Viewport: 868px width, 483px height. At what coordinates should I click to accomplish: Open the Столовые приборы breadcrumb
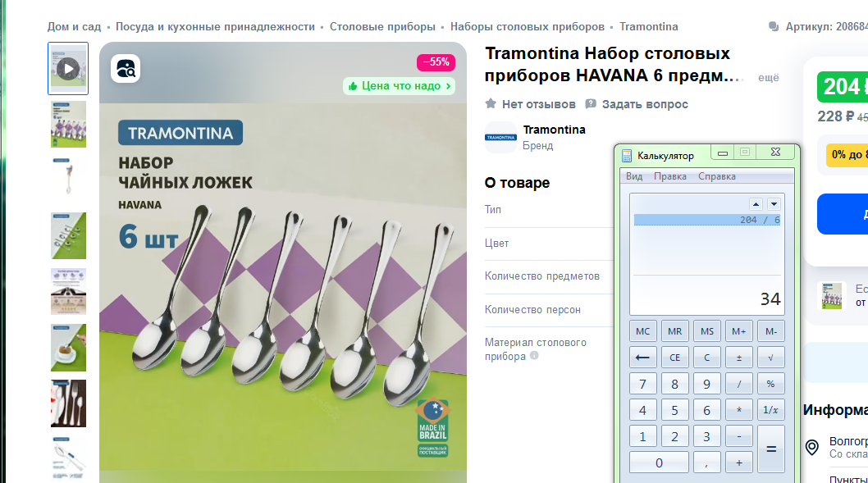[x=382, y=26]
